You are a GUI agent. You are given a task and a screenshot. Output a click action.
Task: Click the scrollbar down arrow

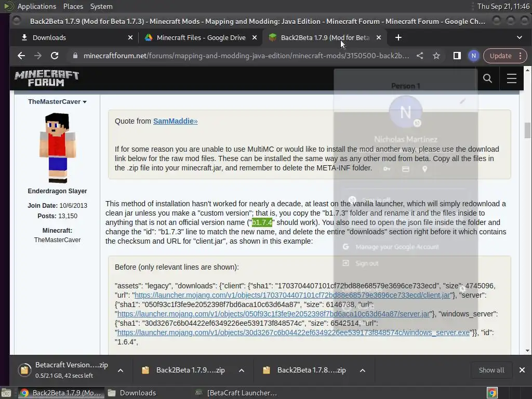527,351
